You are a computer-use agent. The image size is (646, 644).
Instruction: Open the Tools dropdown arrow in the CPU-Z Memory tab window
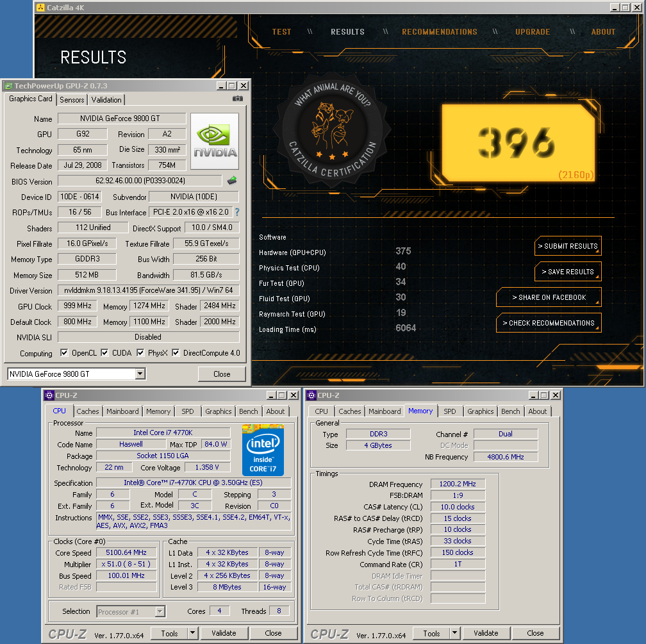(455, 633)
